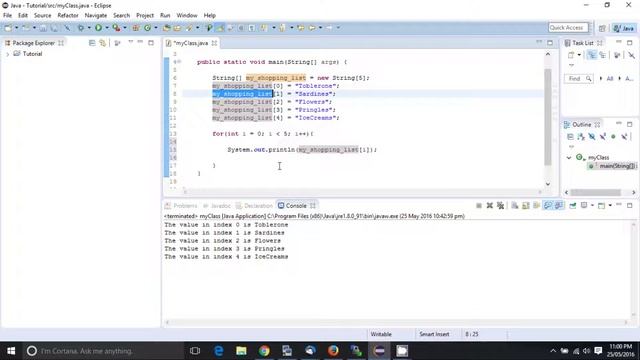This screenshot has height=360, width=640.
Task: Open the Refactor menu
Action: click(x=68, y=15)
